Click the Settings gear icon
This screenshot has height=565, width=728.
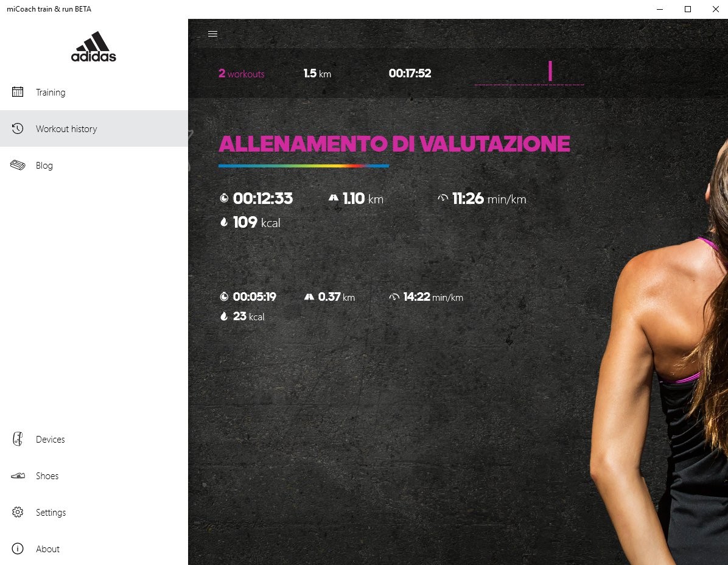(18, 512)
